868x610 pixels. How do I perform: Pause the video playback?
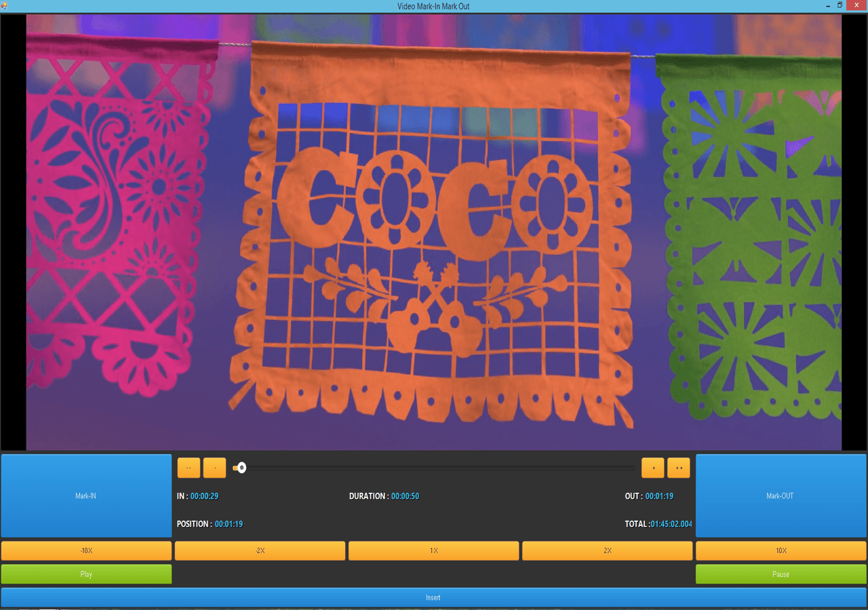click(x=781, y=574)
